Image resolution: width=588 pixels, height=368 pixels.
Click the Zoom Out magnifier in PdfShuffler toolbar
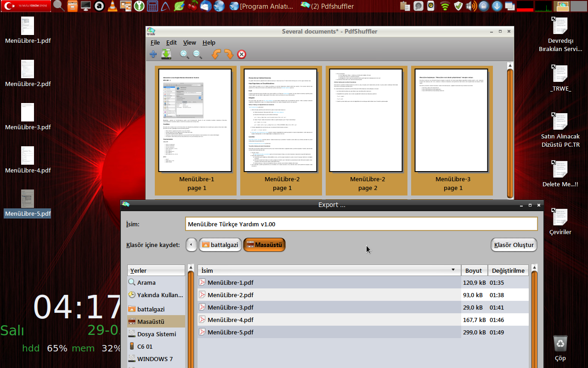click(x=198, y=54)
